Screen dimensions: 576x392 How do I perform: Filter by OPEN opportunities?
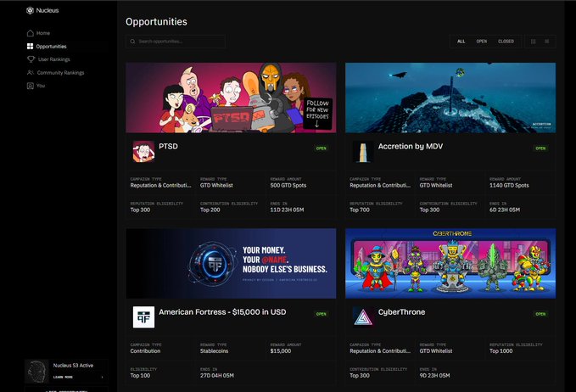pyautogui.click(x=482, y=42)
